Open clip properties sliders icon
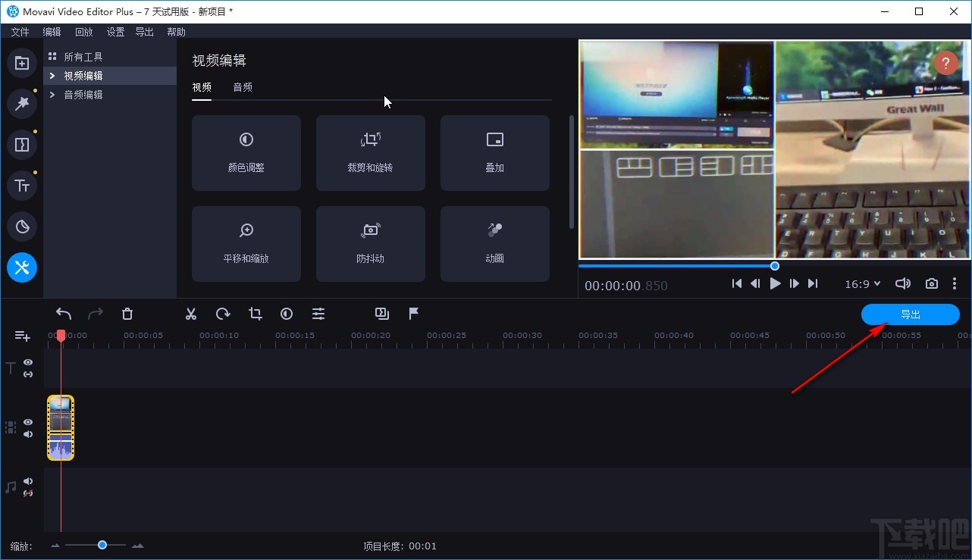This screenshot has width=972, height=560. click(318, 314)
